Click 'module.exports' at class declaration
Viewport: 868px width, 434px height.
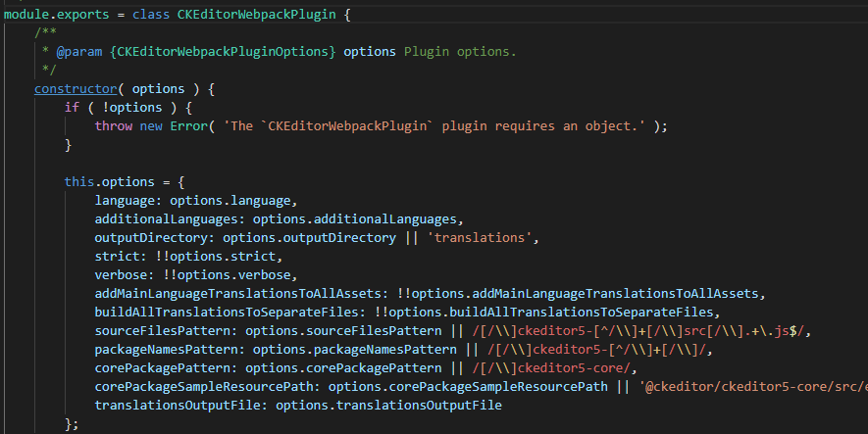point(57,15)
